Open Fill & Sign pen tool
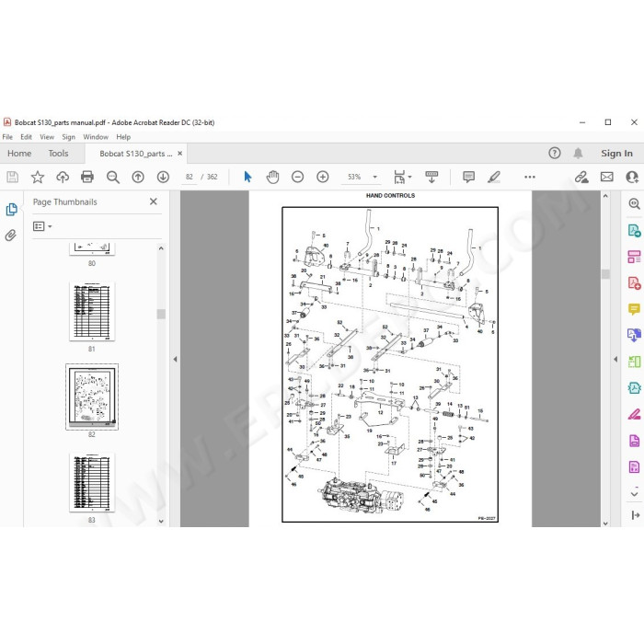Image resolution: width=644 pixels, height=644 pixels. click(x=634, y=414)
